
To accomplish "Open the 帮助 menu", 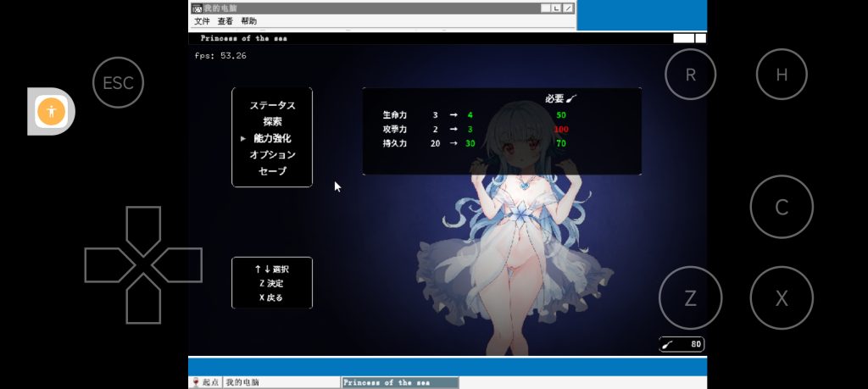I will (249, 21).
